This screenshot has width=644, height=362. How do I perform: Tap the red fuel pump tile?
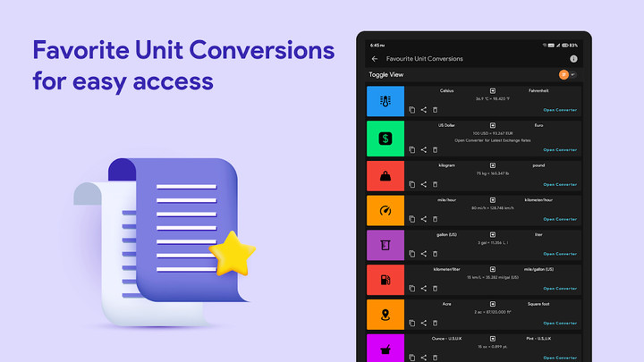tap(386, 280)
